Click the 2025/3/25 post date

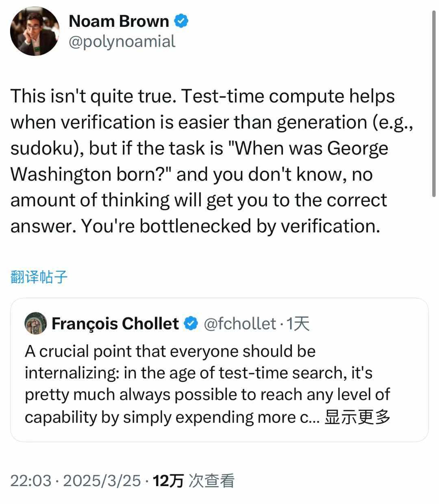(102, 481)
